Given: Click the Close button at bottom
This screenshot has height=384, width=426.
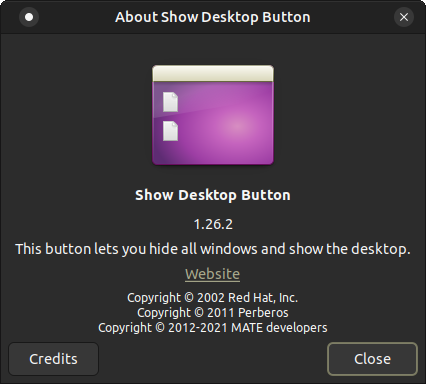Looking at the screenshot, I should (x=372, y=359).
